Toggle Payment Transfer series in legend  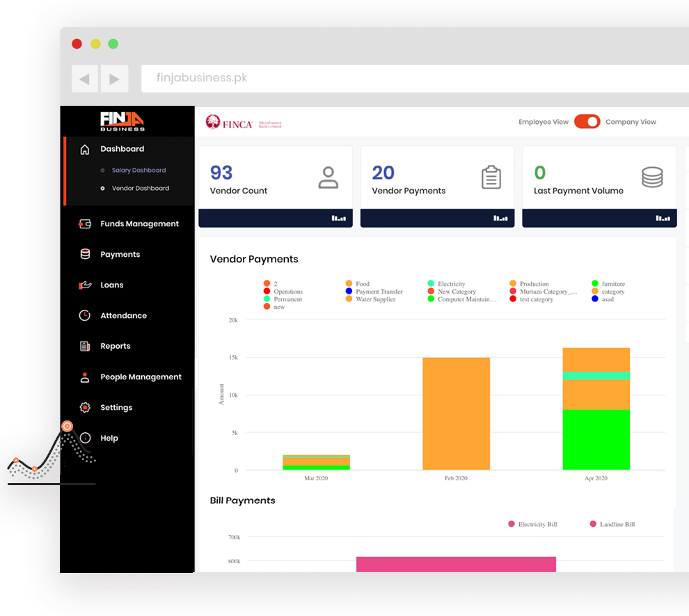coord(374,292)
